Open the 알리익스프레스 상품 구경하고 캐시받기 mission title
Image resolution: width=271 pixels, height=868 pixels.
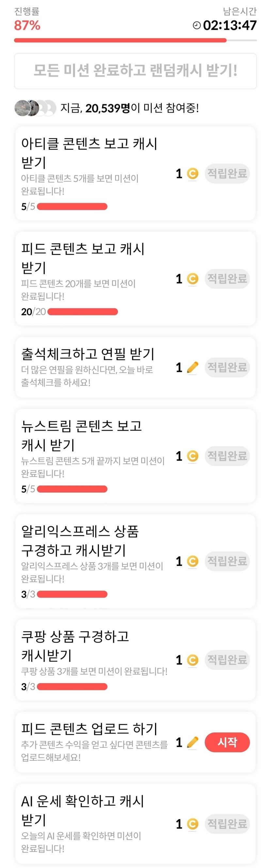pos(80,541)
